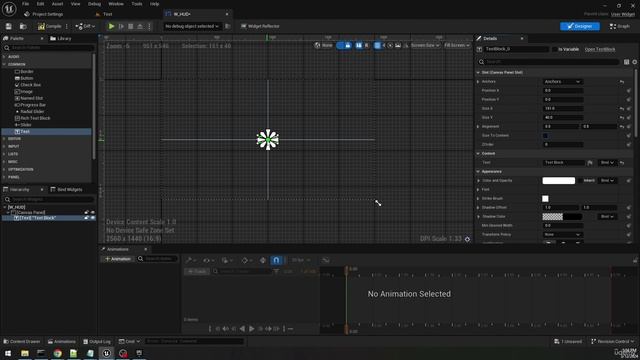640x360 pixels.
Task: Switch to the Graph mode button
Action: pyautogui.click(x=620, y=26)
